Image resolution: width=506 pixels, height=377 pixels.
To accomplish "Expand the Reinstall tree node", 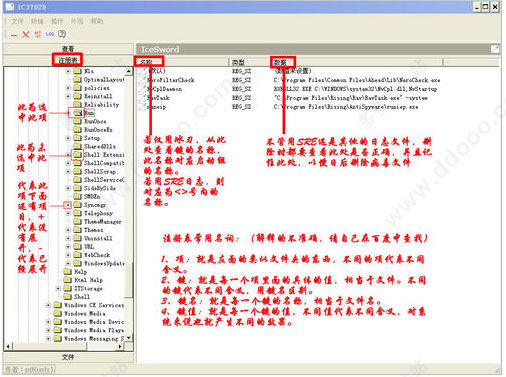I will pos(68,96).
